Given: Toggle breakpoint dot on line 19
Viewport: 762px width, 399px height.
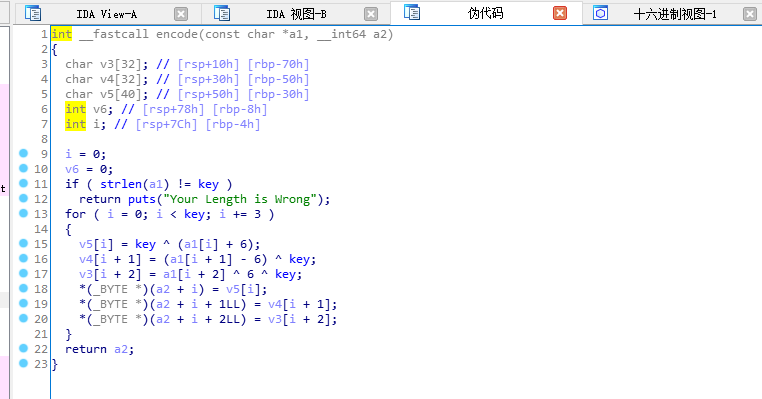Looking at the screenshot, I should [23, 303].
